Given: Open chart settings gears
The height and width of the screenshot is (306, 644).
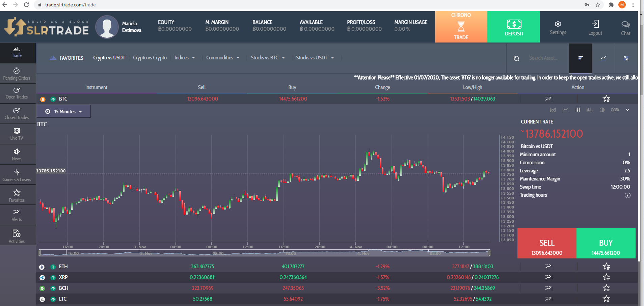Looking at the screenshot, I should pyautogui.click(x=615, y=110).
